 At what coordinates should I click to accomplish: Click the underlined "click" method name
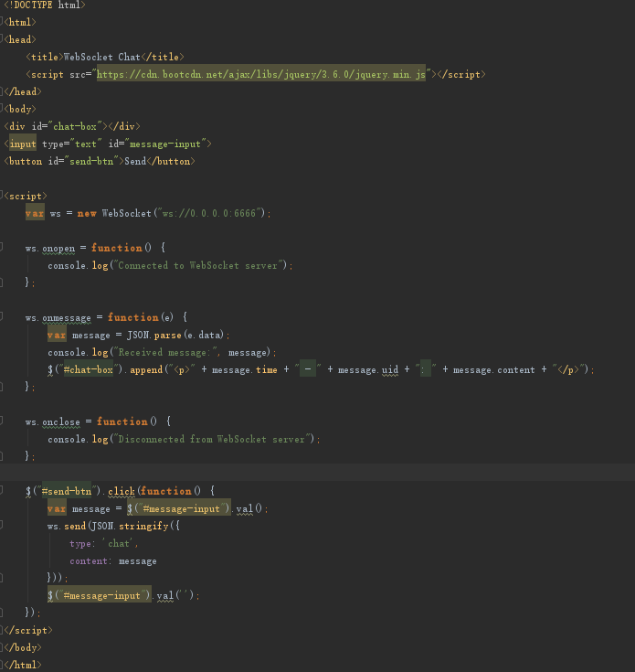coord(122,491)
